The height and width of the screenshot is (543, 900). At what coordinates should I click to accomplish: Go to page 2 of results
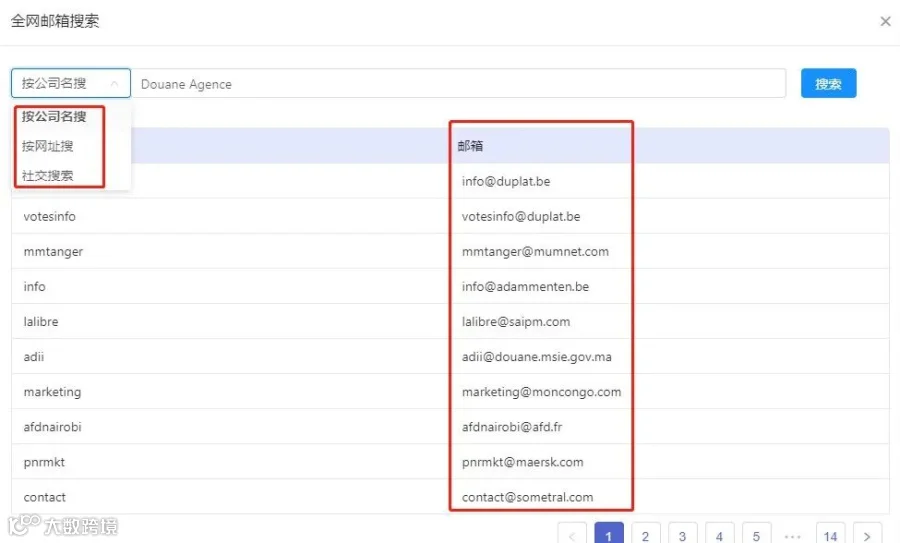tap(645, 535)
